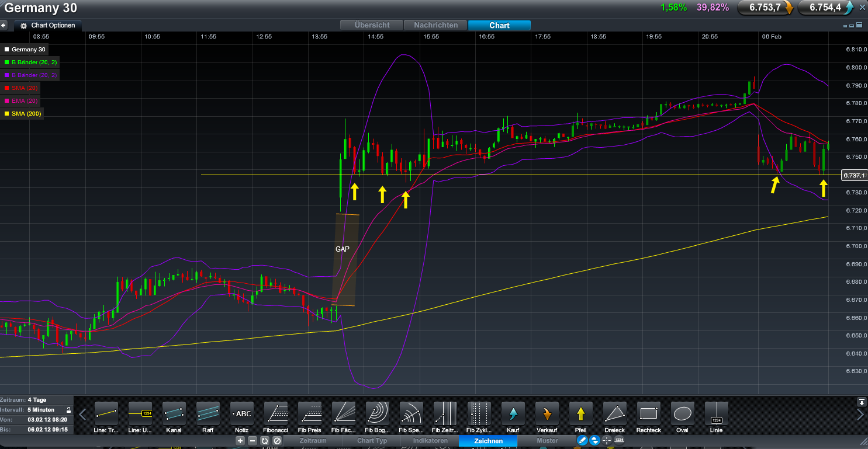
Task: Pick the Kanal channel drawing tool
Action: tap(174, 413)
